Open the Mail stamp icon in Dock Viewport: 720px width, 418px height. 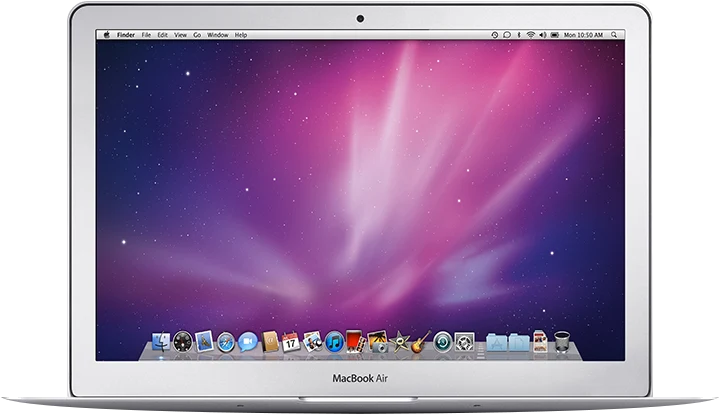(204, 342)
